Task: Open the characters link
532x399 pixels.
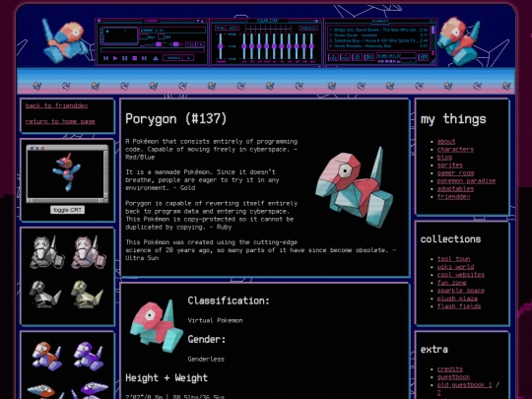Action: pos(455,150)
